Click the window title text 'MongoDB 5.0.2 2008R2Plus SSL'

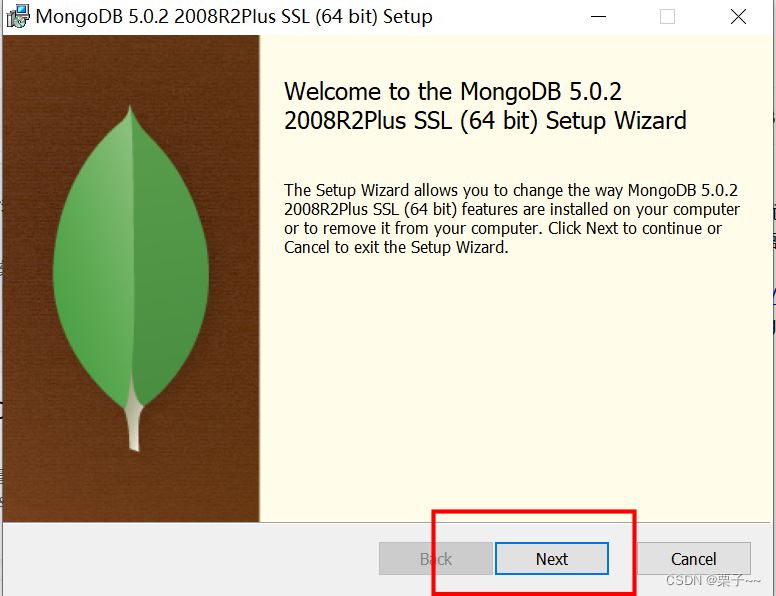tap(234, 17)
